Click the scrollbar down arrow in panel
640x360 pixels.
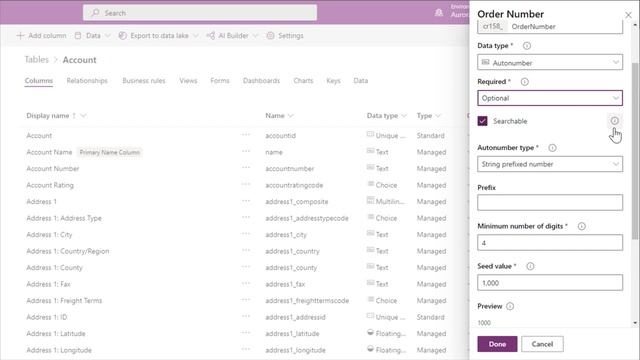click(635, 323)
